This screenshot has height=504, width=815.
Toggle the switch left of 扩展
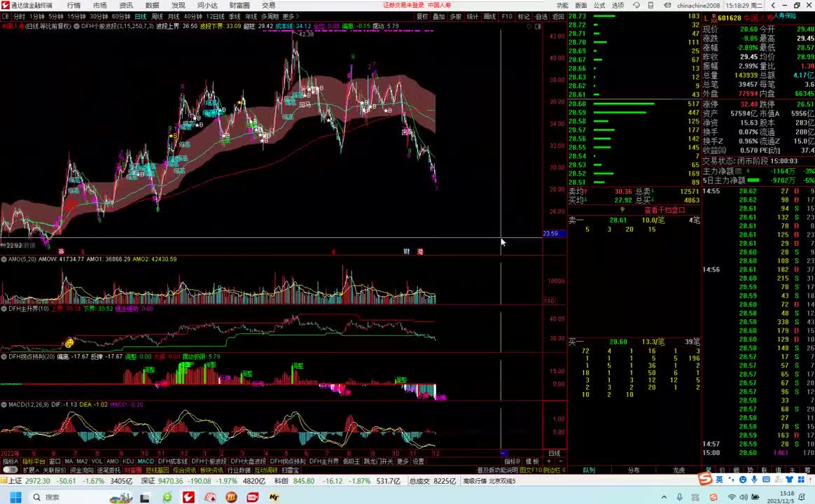(x=10, y=470)
